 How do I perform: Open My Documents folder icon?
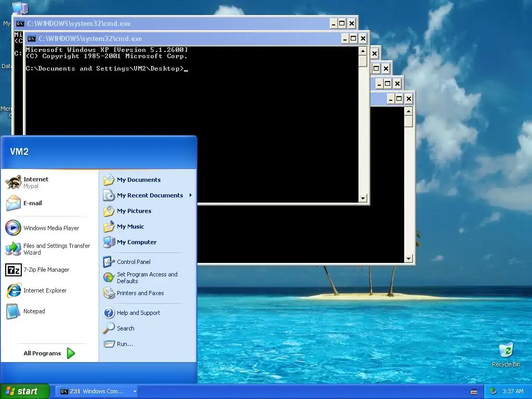[109, 179]
